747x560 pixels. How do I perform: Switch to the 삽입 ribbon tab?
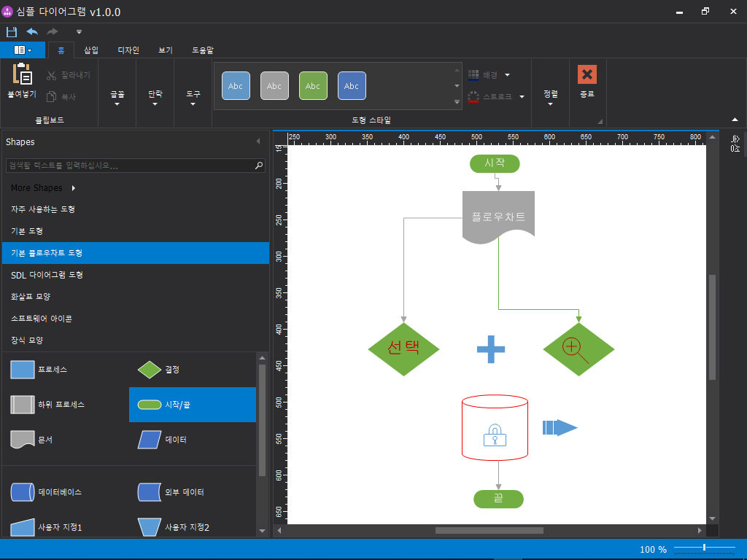pos(91,50)
